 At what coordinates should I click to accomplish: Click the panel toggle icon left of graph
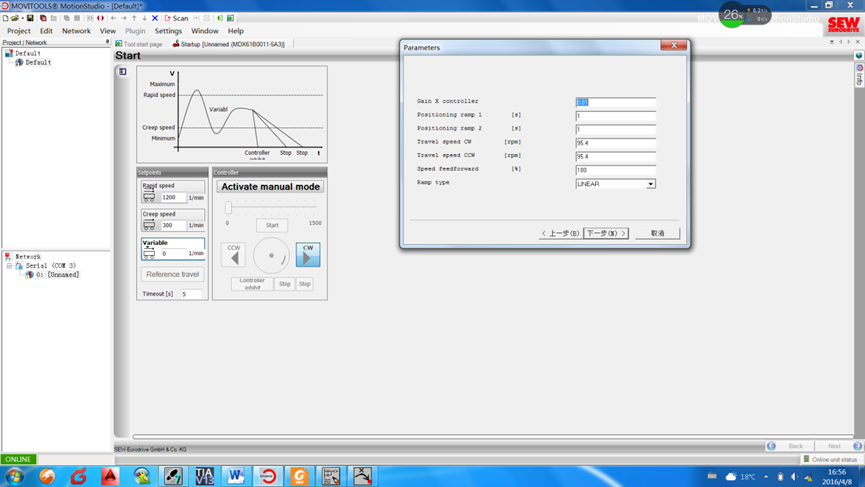tap(123, 72)
